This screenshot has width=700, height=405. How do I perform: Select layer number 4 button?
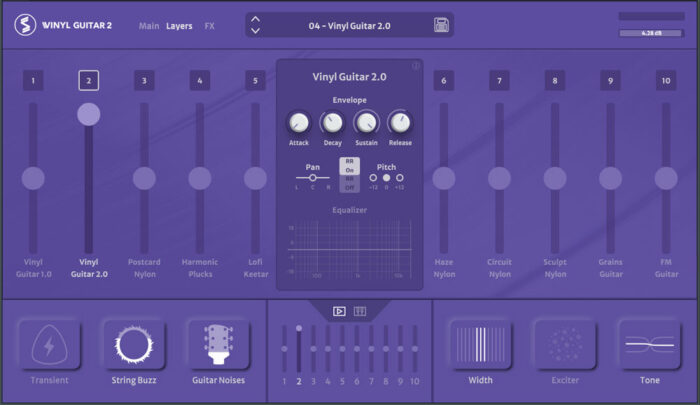click(200, 80)
